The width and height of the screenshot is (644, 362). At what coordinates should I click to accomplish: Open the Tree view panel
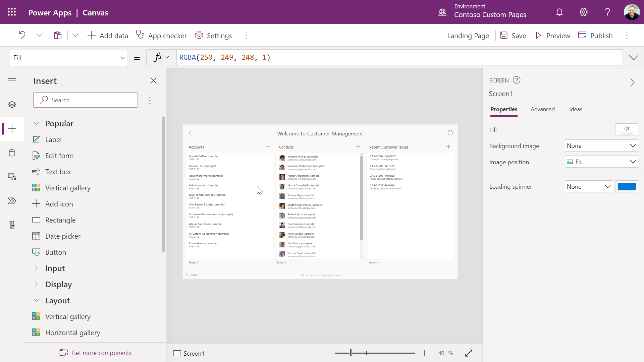tap(12, 105)
